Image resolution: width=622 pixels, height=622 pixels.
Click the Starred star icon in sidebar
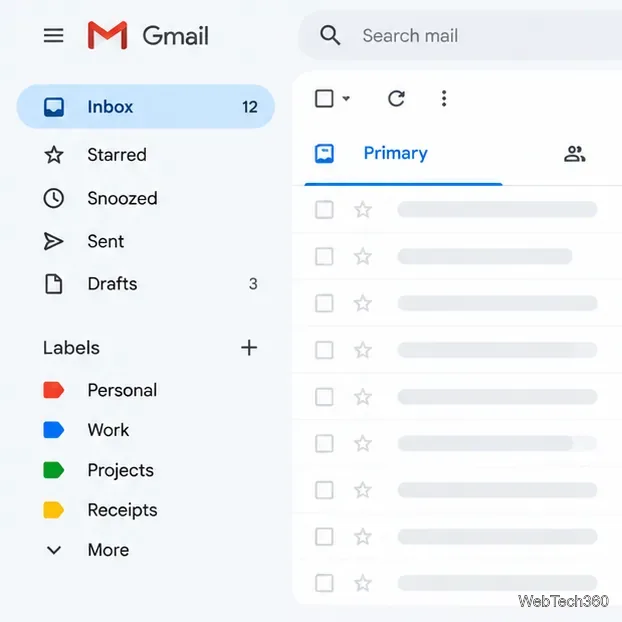[x=54, y=155]
